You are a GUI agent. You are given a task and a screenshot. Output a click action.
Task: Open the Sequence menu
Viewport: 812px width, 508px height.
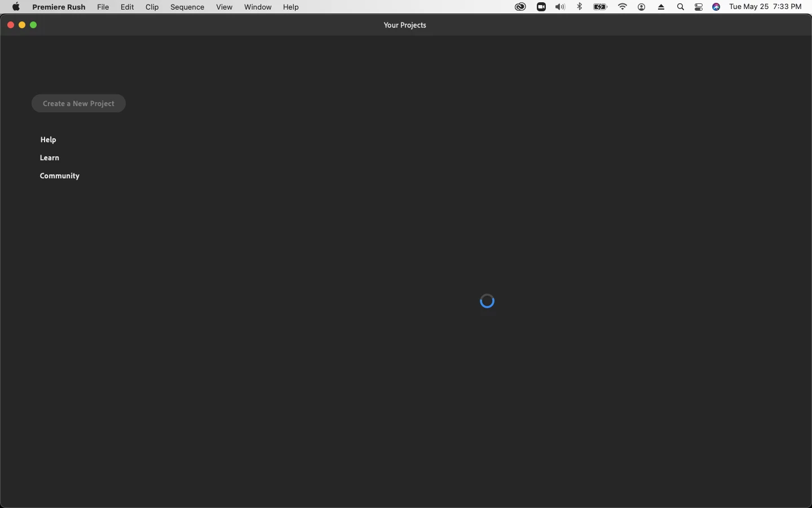click(187, 7)
